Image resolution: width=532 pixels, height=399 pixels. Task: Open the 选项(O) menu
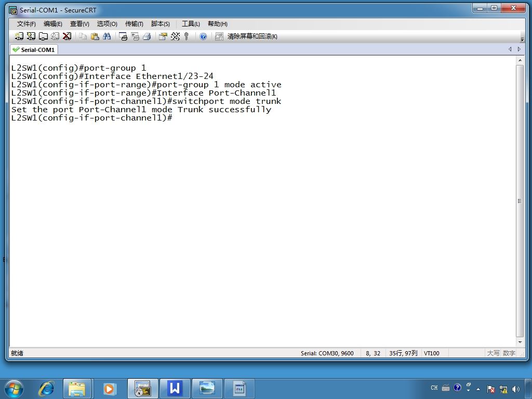click(107, 24)
